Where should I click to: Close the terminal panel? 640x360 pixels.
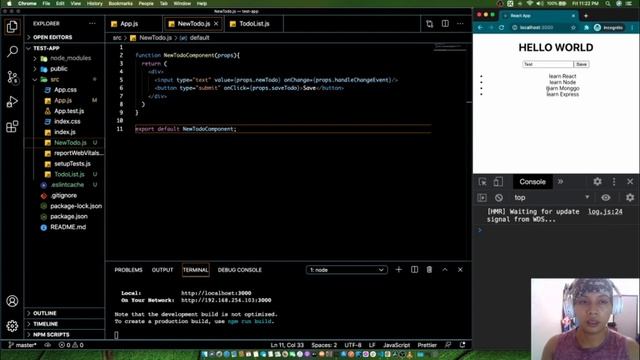point(460,269)
